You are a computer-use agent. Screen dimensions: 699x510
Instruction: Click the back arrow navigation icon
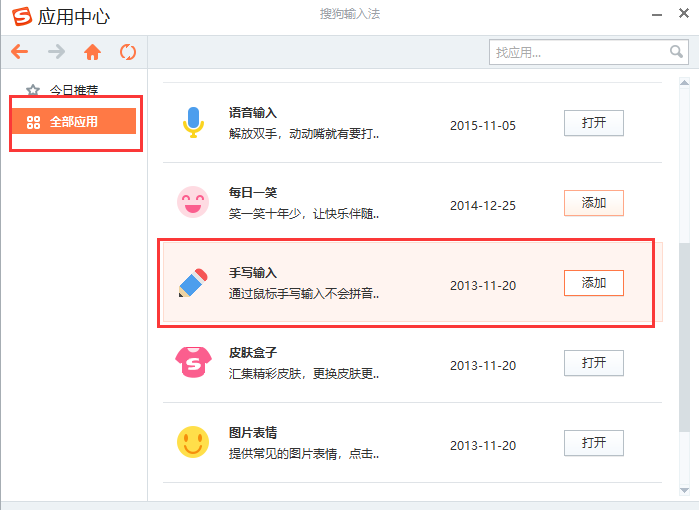point(20,52)
